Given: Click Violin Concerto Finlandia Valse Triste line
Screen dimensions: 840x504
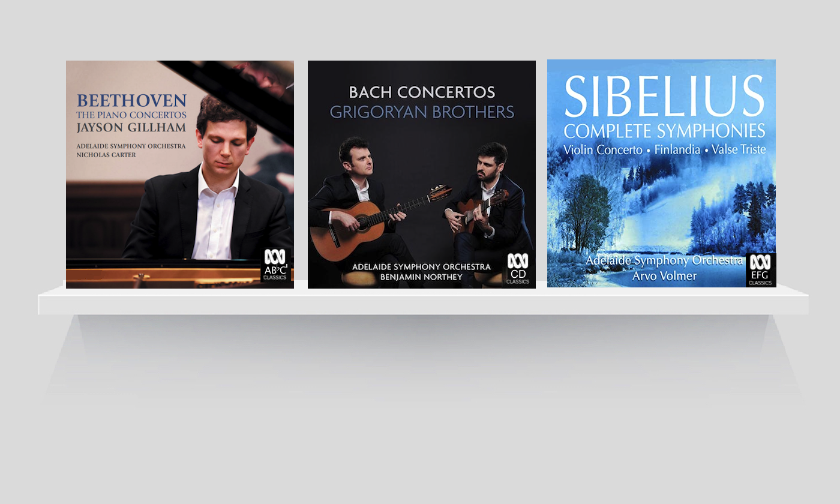Looking at the screenshot, I should 664,150.
